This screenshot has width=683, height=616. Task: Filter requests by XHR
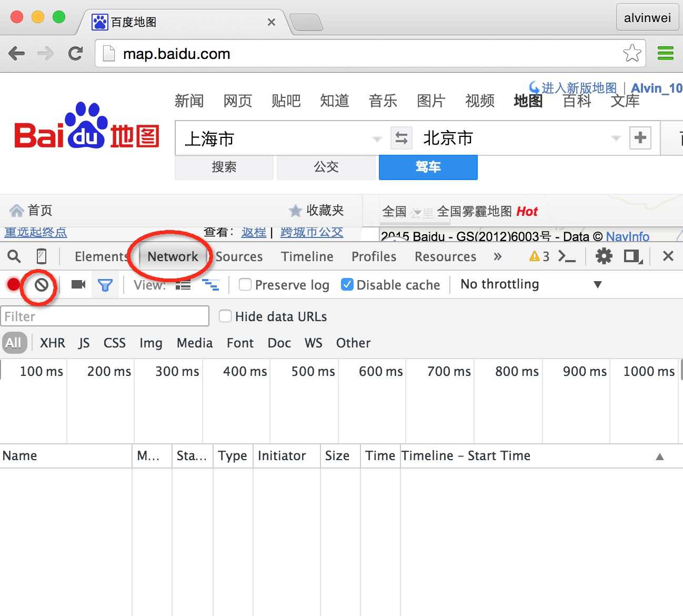tap(53, 343)
